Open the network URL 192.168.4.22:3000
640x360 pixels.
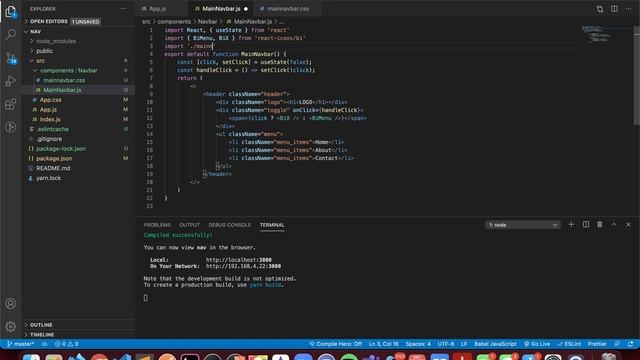(x=243, y=266)
